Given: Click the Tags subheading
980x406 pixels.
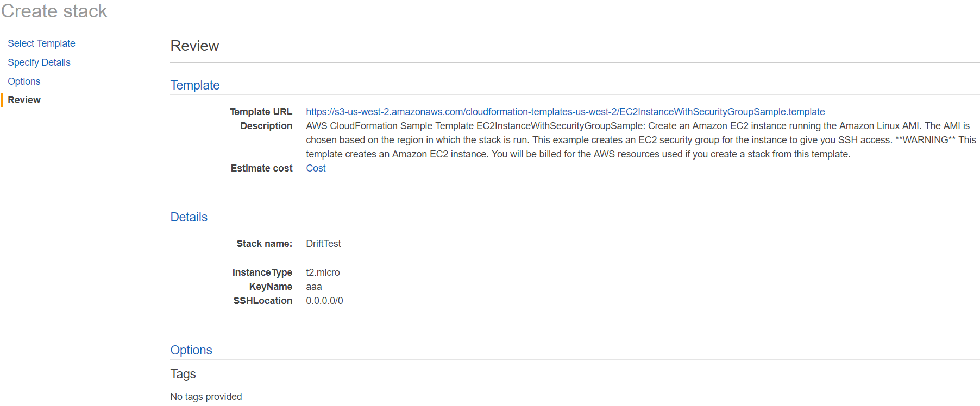Looking at the screenshot, I should [x=183, y=374].
